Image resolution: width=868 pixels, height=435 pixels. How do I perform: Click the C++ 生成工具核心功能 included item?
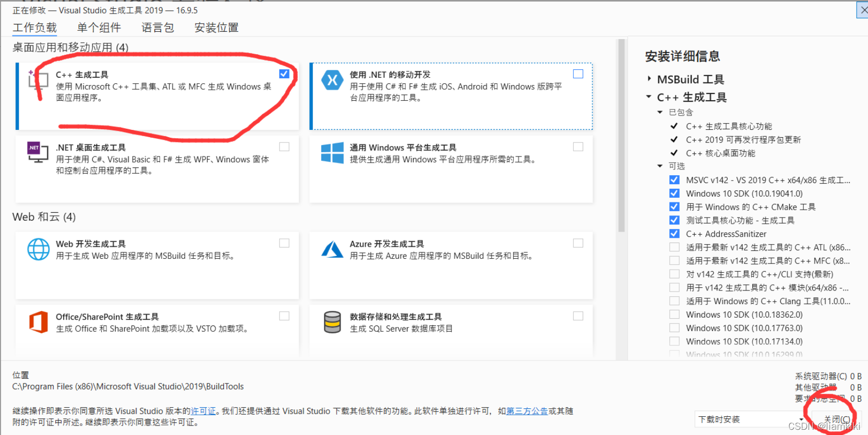pos(729,126)
